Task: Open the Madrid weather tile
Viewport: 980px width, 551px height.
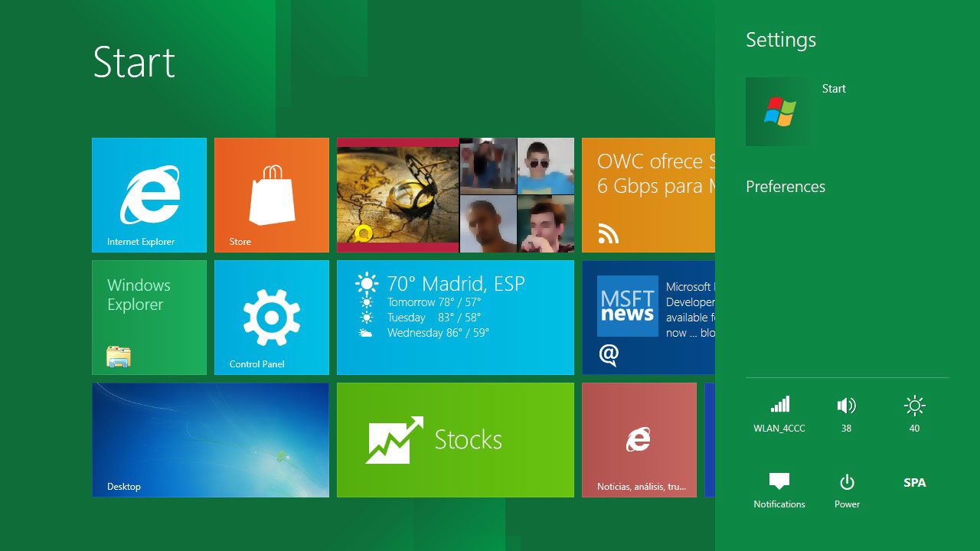Action: 456,318
